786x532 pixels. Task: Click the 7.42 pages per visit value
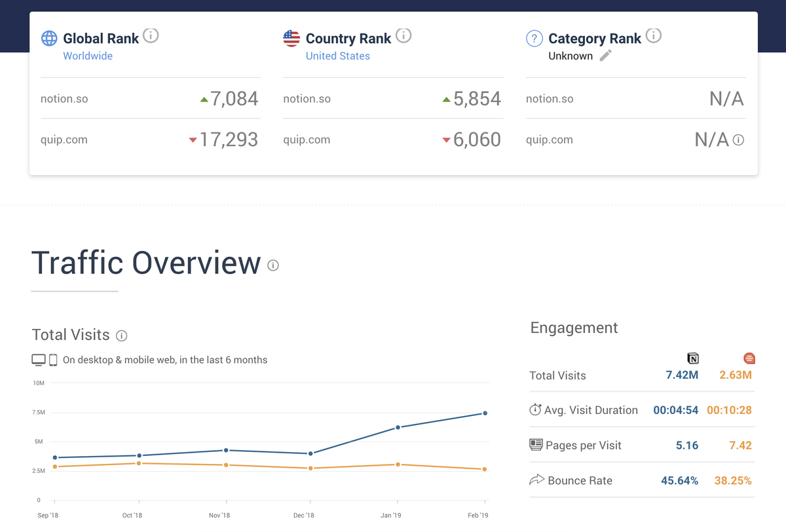coord(741,446)
